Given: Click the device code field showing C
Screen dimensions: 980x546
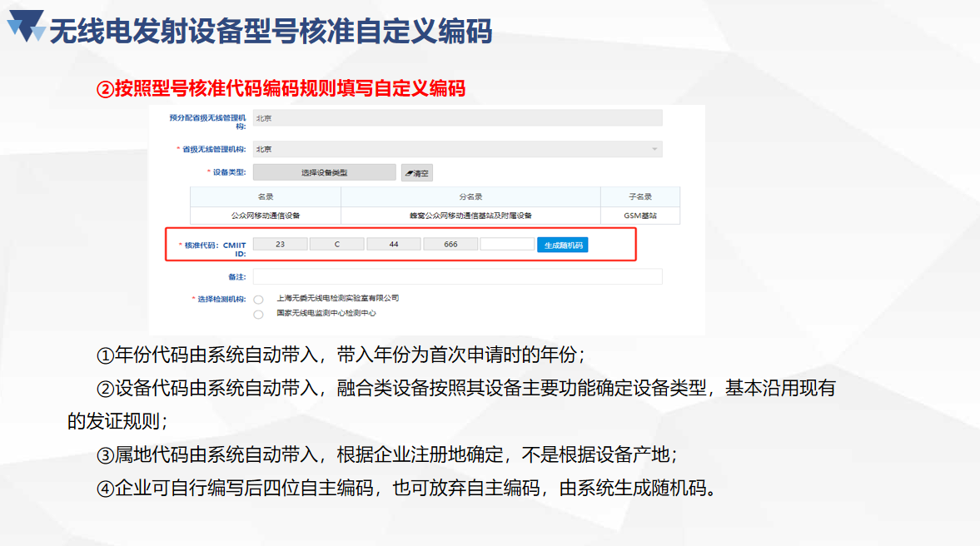Looking at the screenshot, I should coord(336,245).
